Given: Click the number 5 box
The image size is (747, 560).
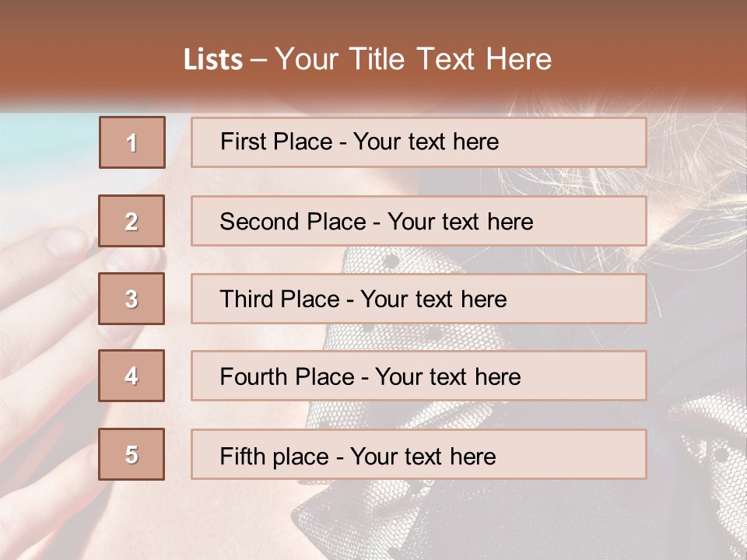Looking at the screenshot, I should point(132,453).
